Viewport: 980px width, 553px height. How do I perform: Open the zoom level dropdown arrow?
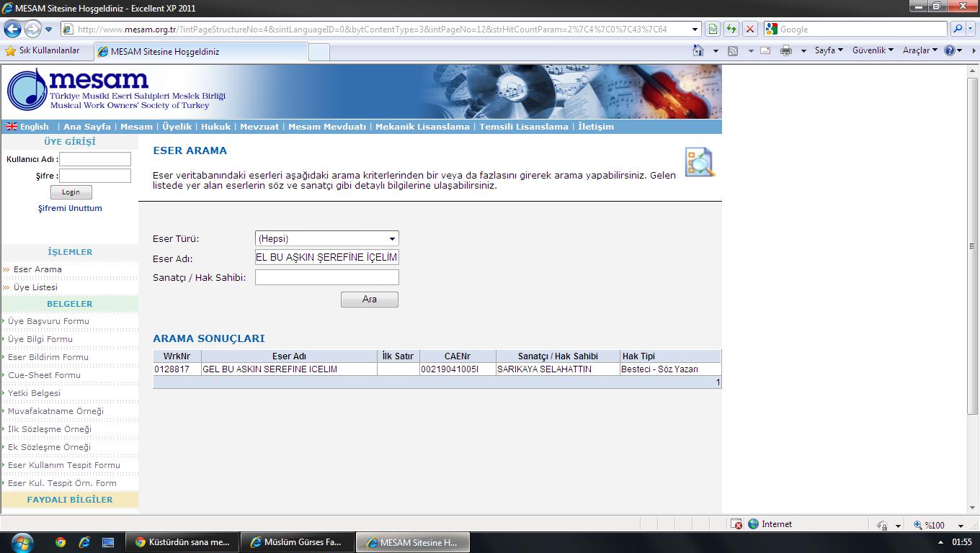tap(960, 526)
